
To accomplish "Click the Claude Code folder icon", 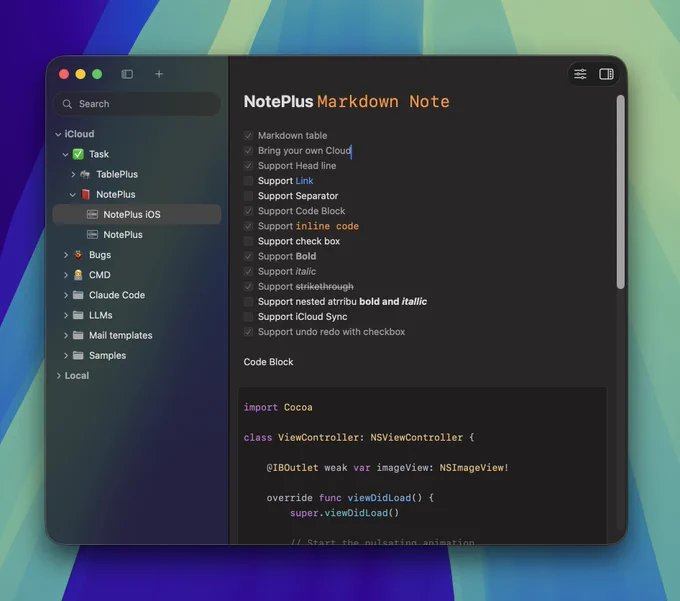I will [x=78, y=295].
